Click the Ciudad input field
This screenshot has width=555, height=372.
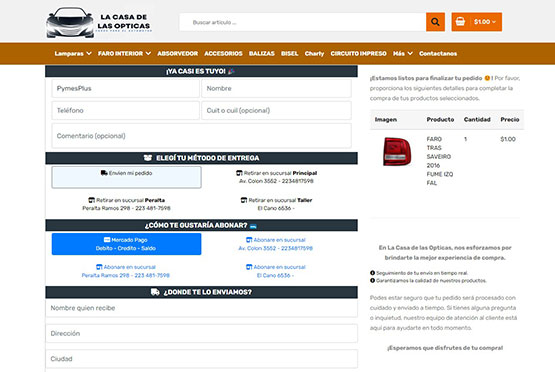tap(201, 359)
